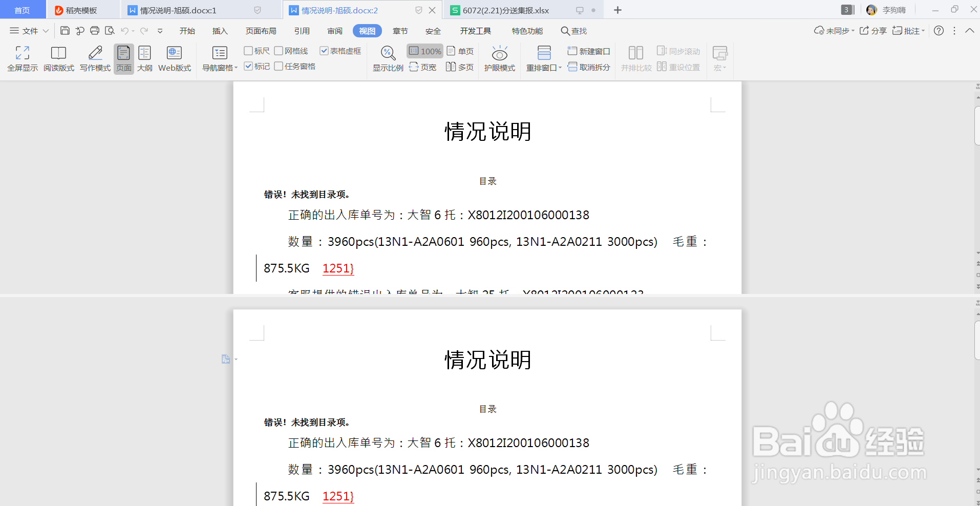This screenshot has width=980, height=506.
Task: Click the 取消拆分 button
Action: coord(589,67)
